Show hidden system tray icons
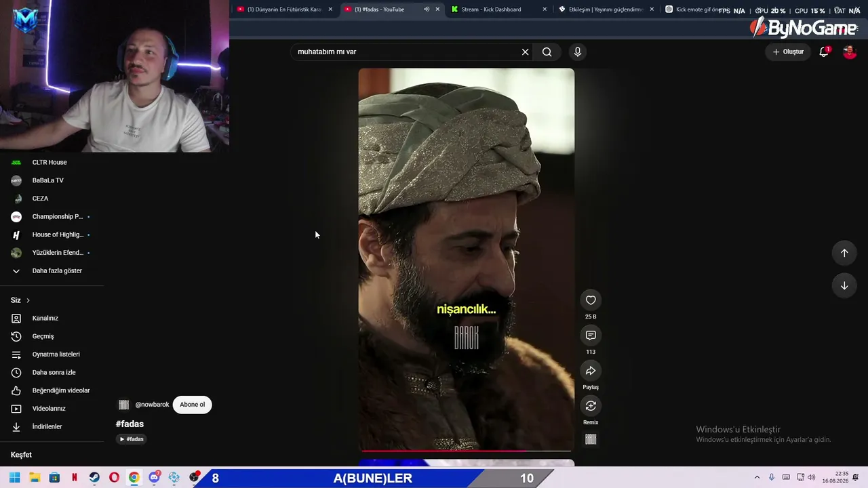 tap(757, 478)
